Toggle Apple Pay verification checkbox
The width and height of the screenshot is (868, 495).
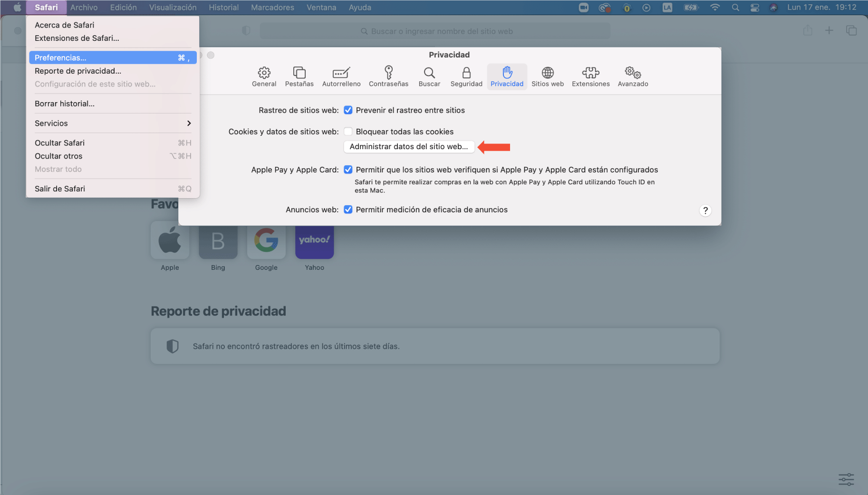click(x=348, y=170)
